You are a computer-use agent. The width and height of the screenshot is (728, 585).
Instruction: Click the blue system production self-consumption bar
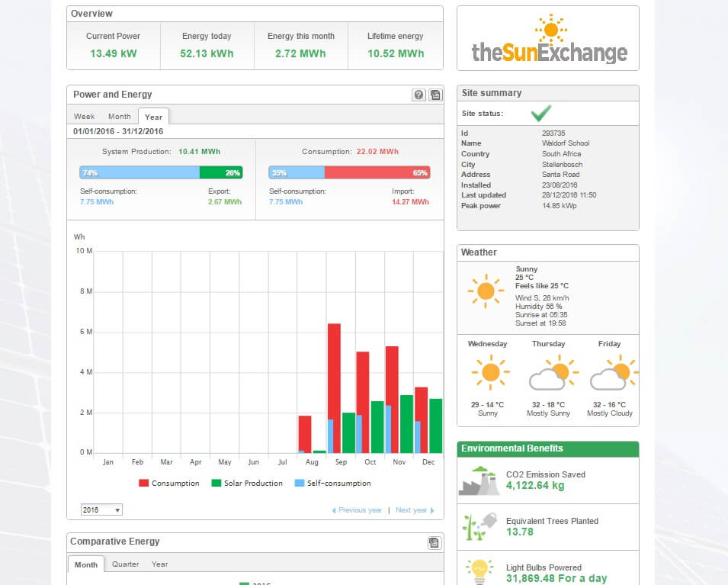coord(139,172)
